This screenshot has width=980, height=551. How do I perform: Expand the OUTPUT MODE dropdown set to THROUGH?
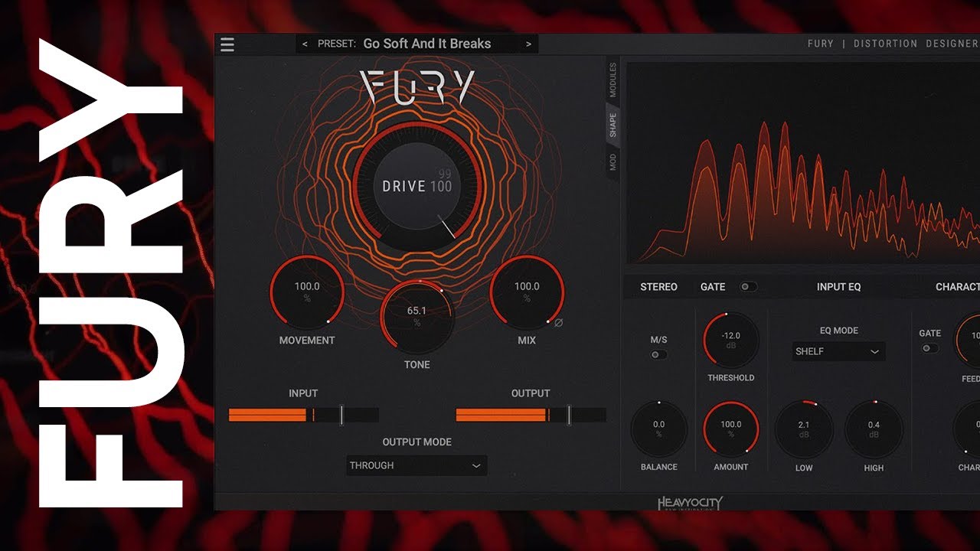click(x=416, y=465)
